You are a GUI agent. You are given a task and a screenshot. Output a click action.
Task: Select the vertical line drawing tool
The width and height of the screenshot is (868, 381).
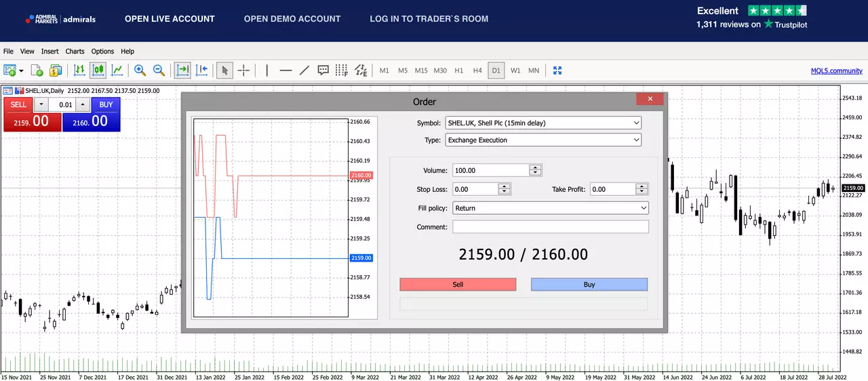tap(267, 70)
